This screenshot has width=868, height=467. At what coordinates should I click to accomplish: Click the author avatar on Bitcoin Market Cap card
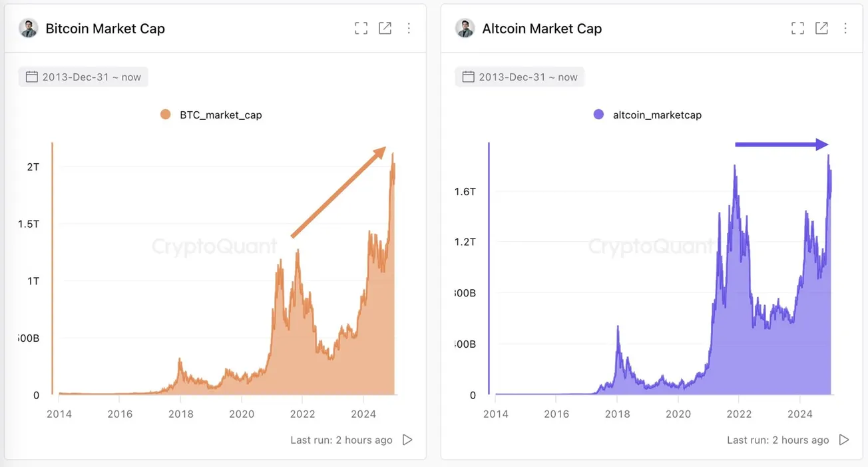click(27, 28)
